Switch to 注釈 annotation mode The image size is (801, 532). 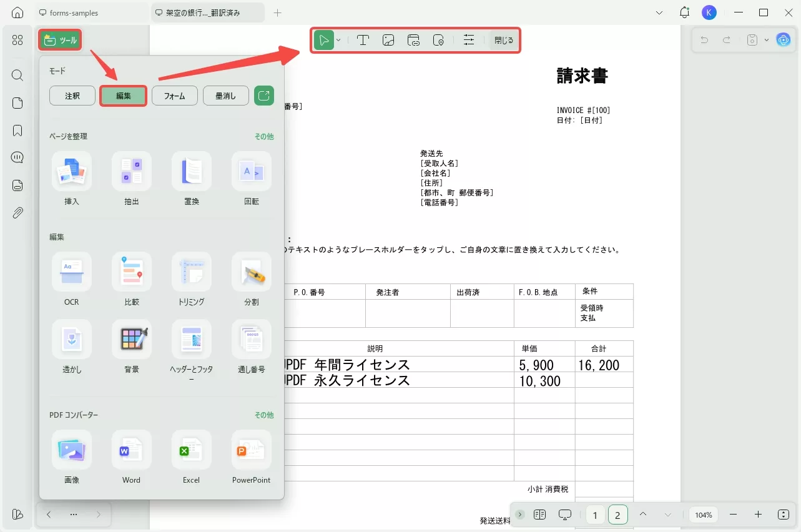[x=72, y=96]
